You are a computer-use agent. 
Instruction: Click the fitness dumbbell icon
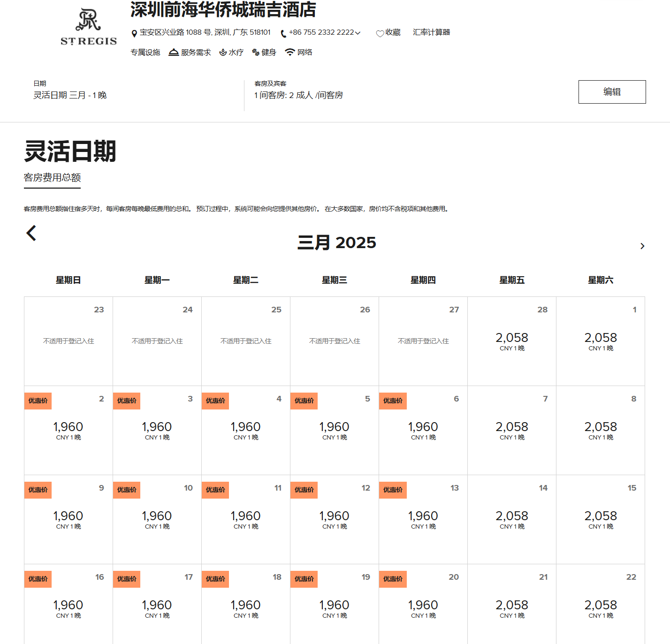click(x=256, y=52)
